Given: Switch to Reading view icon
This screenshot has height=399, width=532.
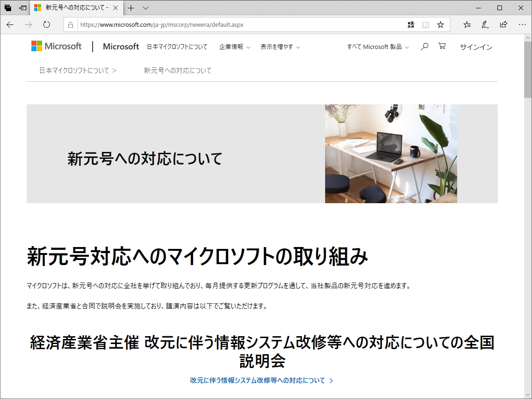Looking at the screenshot, I should [424, 24].
